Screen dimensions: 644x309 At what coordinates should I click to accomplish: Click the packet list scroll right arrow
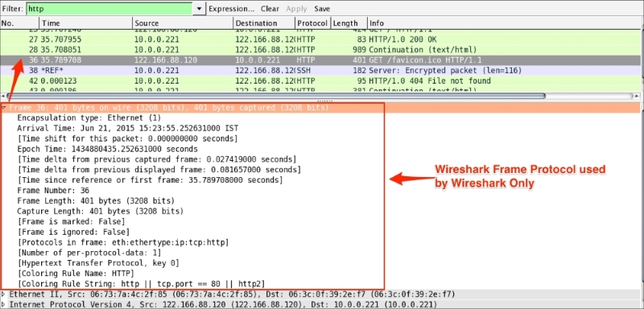[637, 96]
